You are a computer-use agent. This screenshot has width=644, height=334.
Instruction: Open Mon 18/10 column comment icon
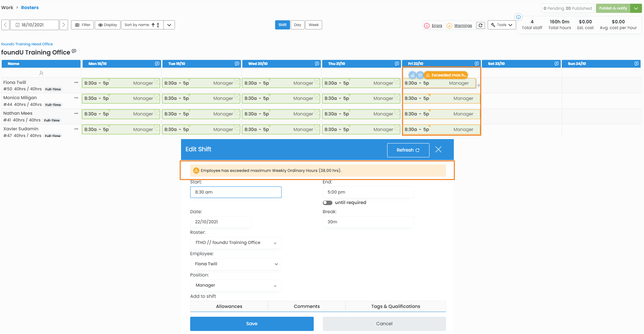click(157, 64)
